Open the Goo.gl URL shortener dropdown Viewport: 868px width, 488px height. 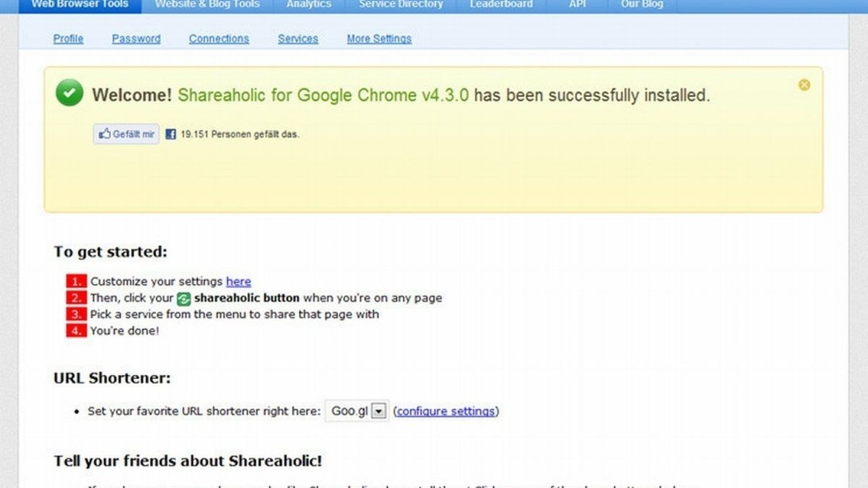pos(356,410)
